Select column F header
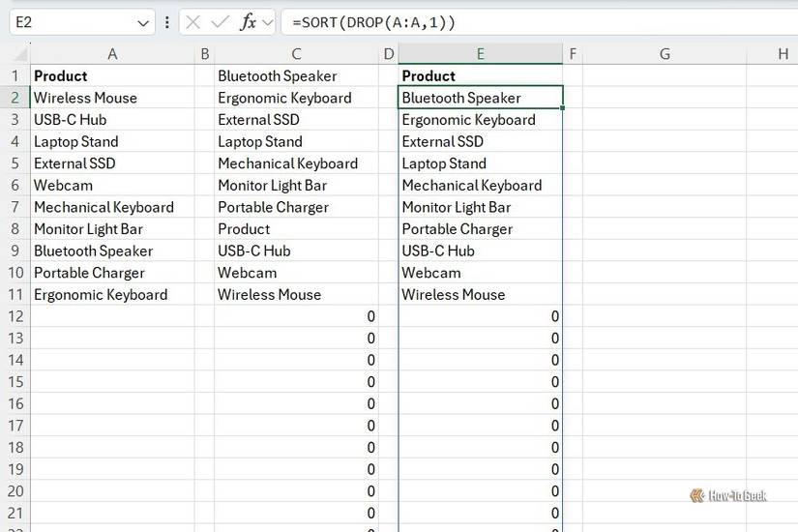 (573, 54)
